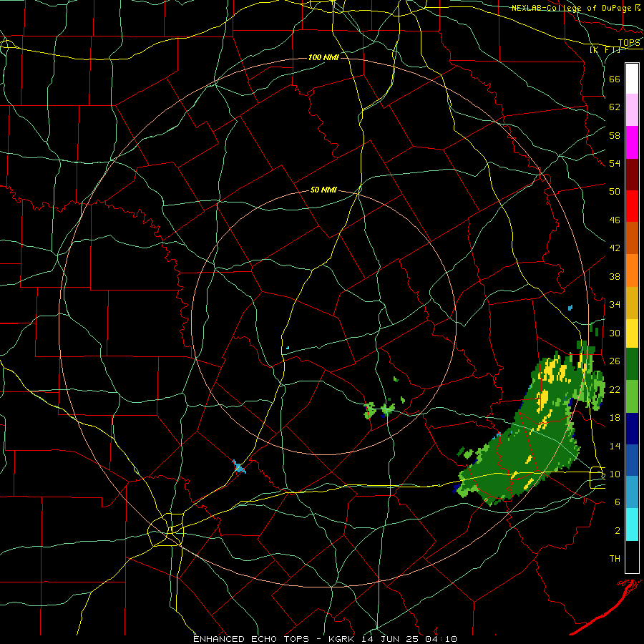644x644 pixels.
Task: Click the tiny cyan echo near radar center
Action: [x=288, y=348]
